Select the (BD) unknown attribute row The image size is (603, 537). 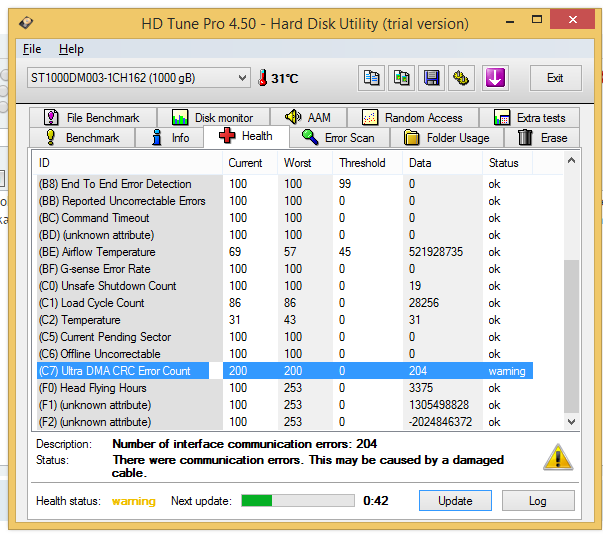285,235
